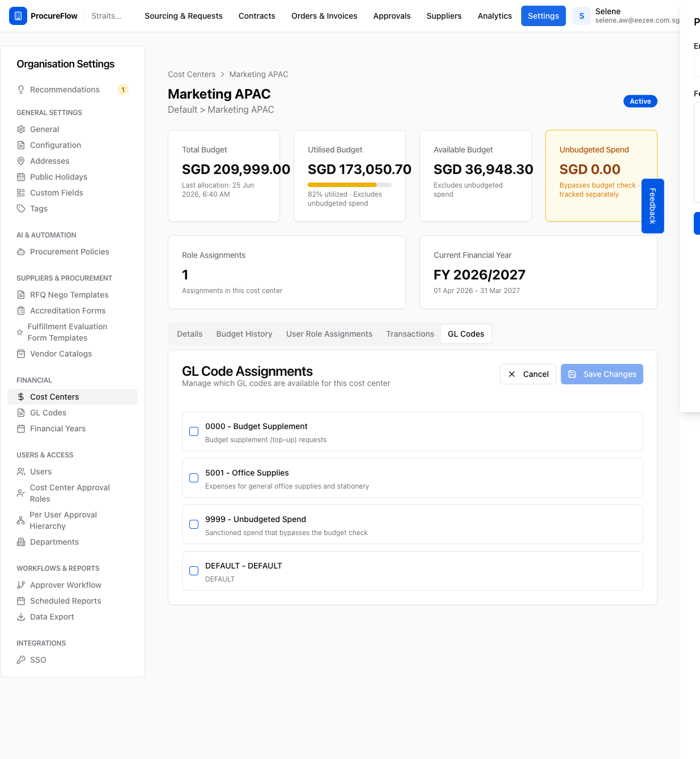
Task: Click the Settings button in top navigation
Action: tap(544, 16)
